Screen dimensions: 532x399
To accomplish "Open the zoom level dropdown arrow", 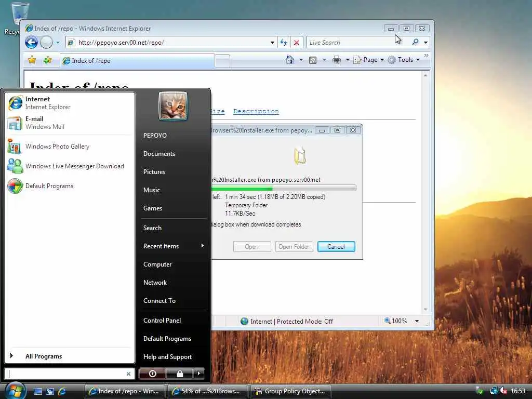I will point(417,321).
